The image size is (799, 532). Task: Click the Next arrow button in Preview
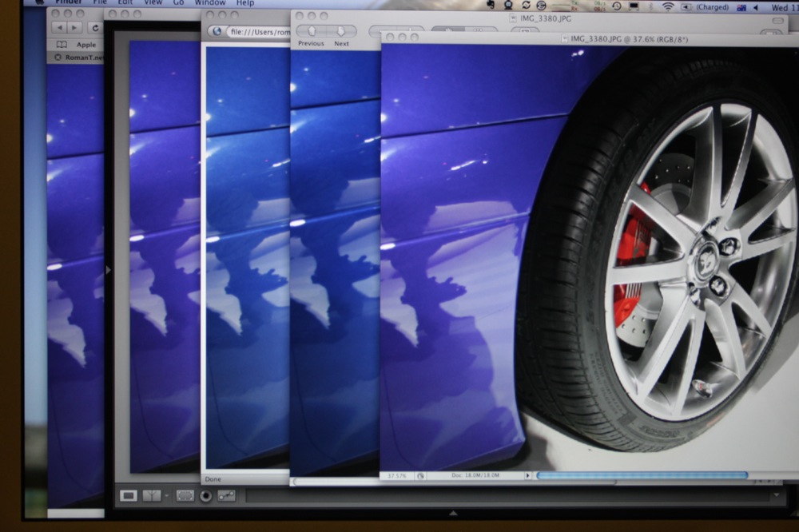coord(341,31)
